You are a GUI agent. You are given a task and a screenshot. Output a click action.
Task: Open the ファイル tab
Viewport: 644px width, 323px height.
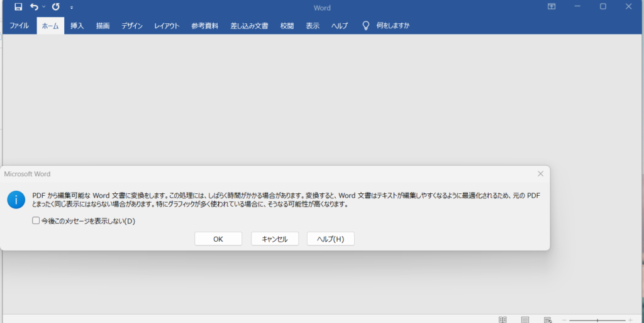[19, 25]
